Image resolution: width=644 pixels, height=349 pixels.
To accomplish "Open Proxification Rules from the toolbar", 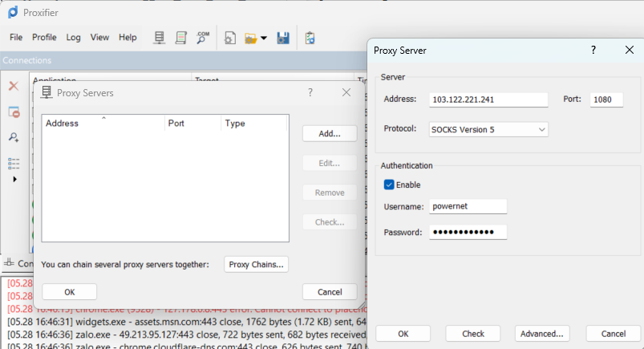I will 181,38.
